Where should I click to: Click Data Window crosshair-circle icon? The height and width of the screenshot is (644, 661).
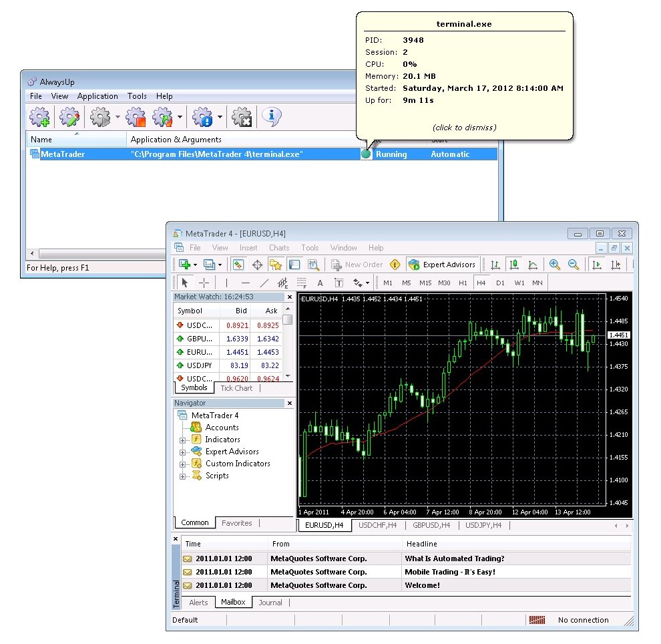point(257,265)
